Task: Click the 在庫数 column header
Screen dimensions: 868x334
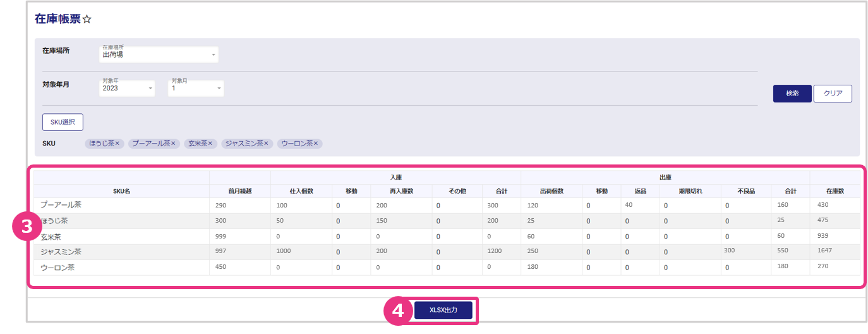Action: pos(835,190)
